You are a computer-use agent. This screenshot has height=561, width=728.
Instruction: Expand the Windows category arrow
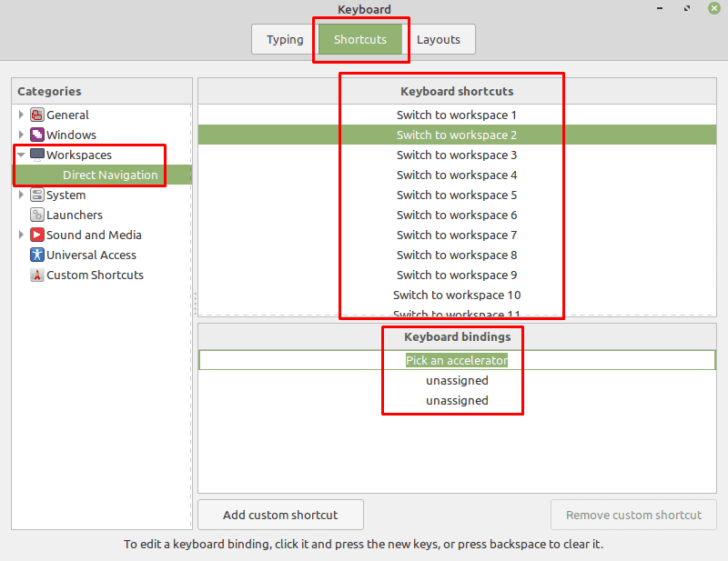click(21, 135)
